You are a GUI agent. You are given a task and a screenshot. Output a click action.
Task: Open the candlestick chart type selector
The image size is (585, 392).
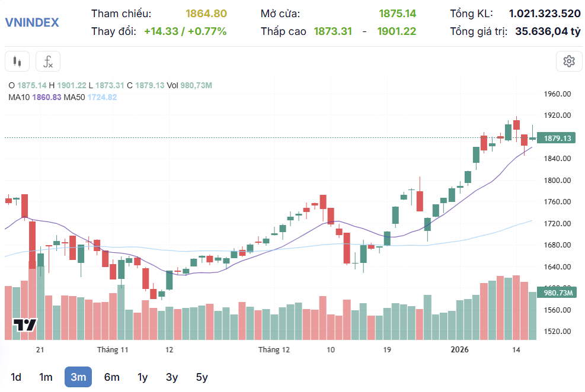point(17,62)
